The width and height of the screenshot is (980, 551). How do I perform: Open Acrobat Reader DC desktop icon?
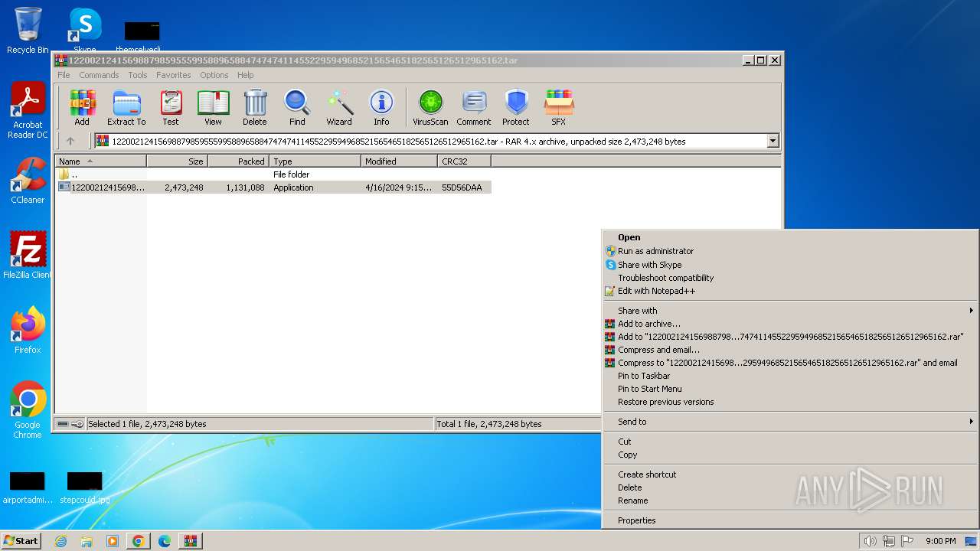click(28, 111)
